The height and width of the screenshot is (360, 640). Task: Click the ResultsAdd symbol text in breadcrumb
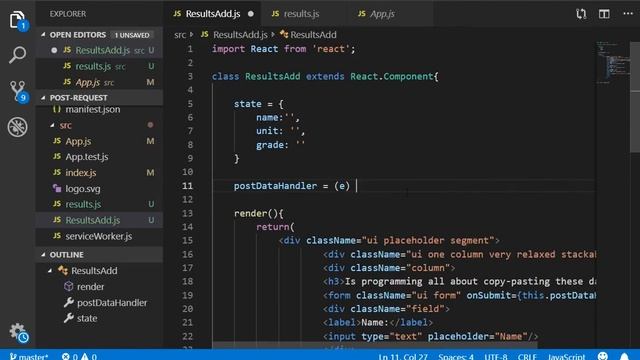point(313,35)
